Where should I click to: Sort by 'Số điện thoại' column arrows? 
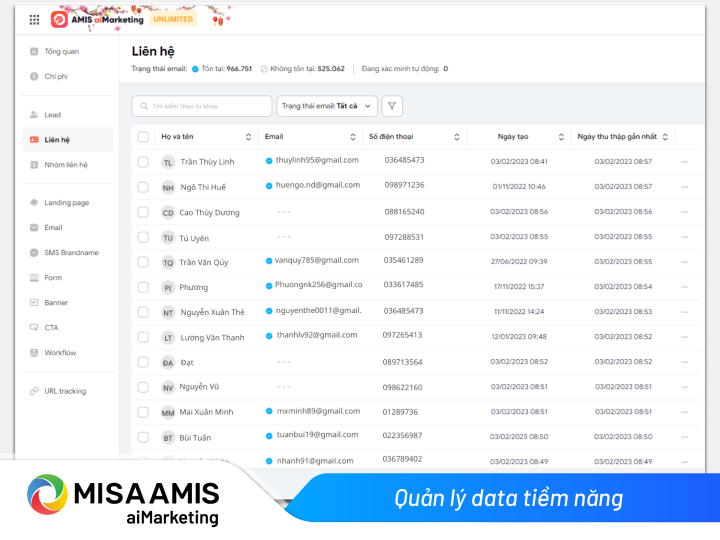(457, 137)
